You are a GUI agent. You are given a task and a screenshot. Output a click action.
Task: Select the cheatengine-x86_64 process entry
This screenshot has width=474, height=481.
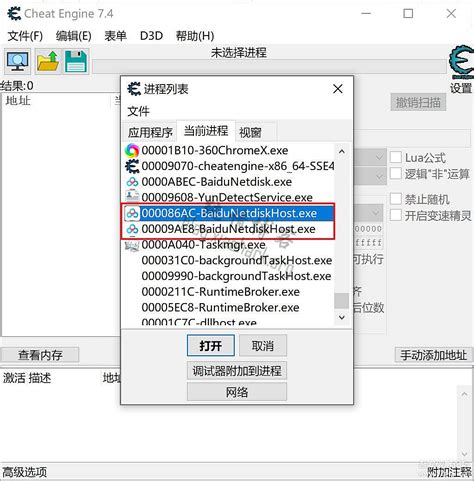coord(229,166)
